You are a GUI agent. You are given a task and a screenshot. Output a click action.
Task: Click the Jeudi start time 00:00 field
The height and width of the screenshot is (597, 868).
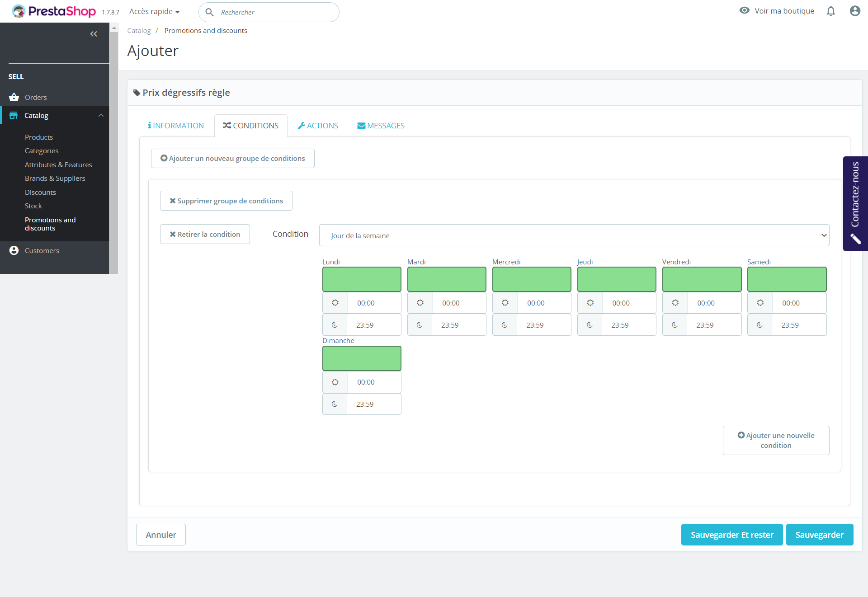click(629, 303)
